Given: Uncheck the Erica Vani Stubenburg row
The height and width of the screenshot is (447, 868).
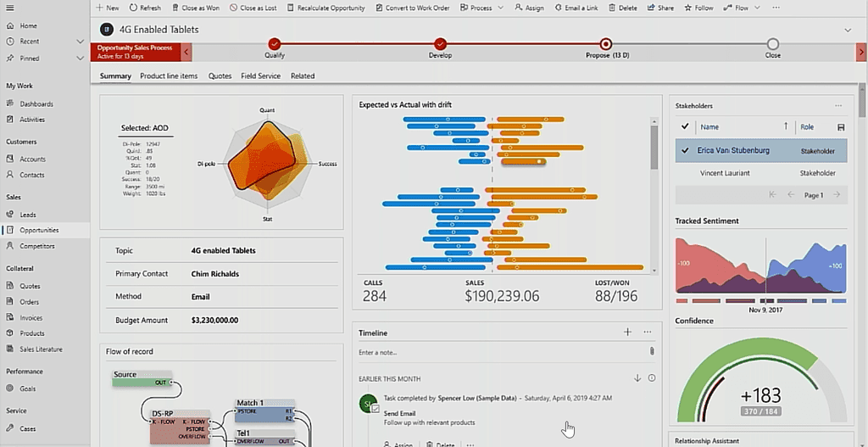Looking at the screenshot, I should 685,151.
